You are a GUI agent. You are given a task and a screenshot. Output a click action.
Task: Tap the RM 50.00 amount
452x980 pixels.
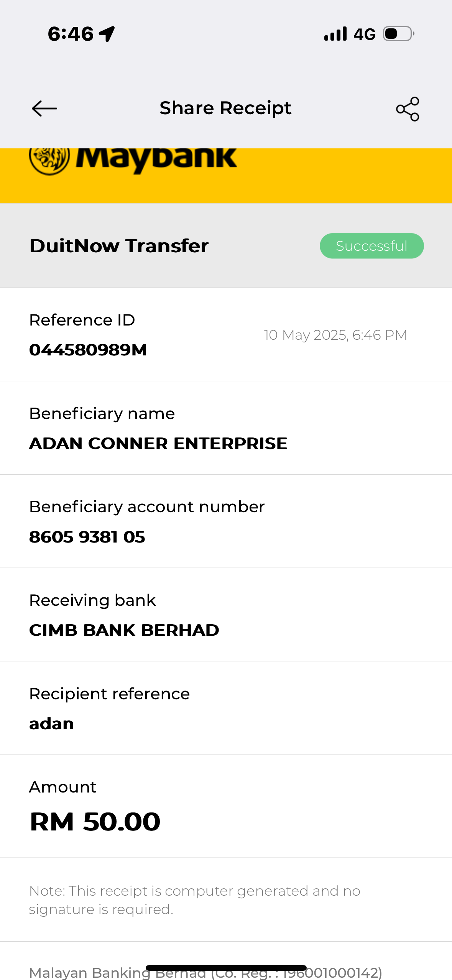tap(95, 821)
